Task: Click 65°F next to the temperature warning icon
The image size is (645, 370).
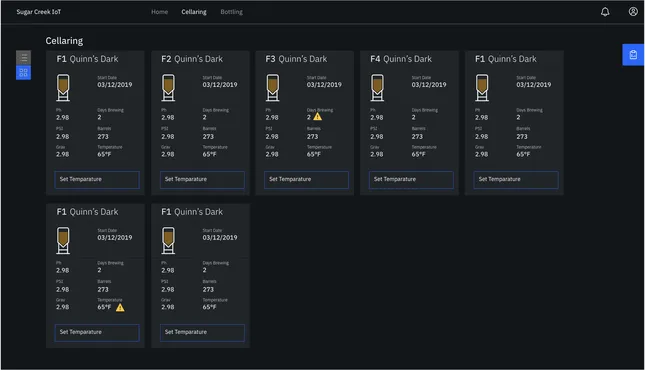Action: (x=104, y=307)
